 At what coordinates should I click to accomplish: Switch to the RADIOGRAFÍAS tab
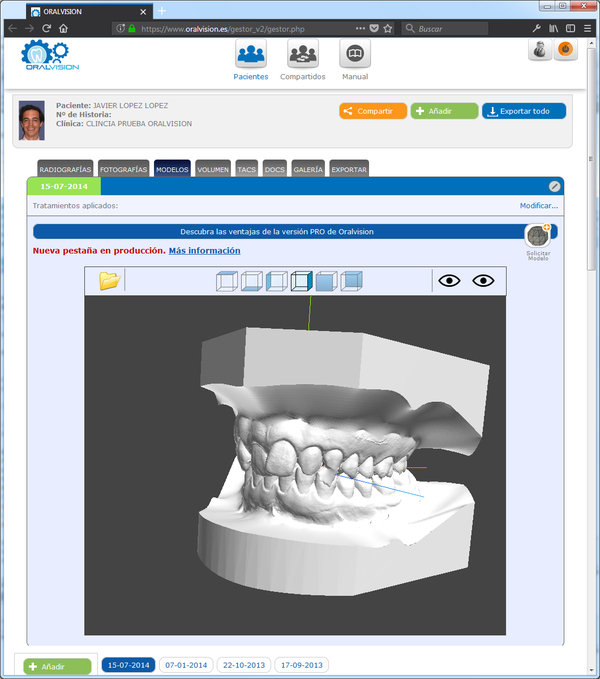click(65, 170)
